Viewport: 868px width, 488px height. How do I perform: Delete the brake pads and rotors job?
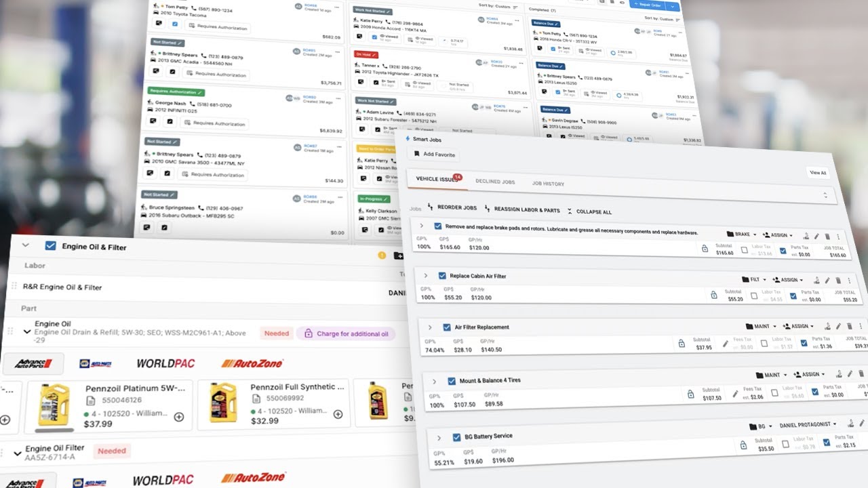point(827,237)
